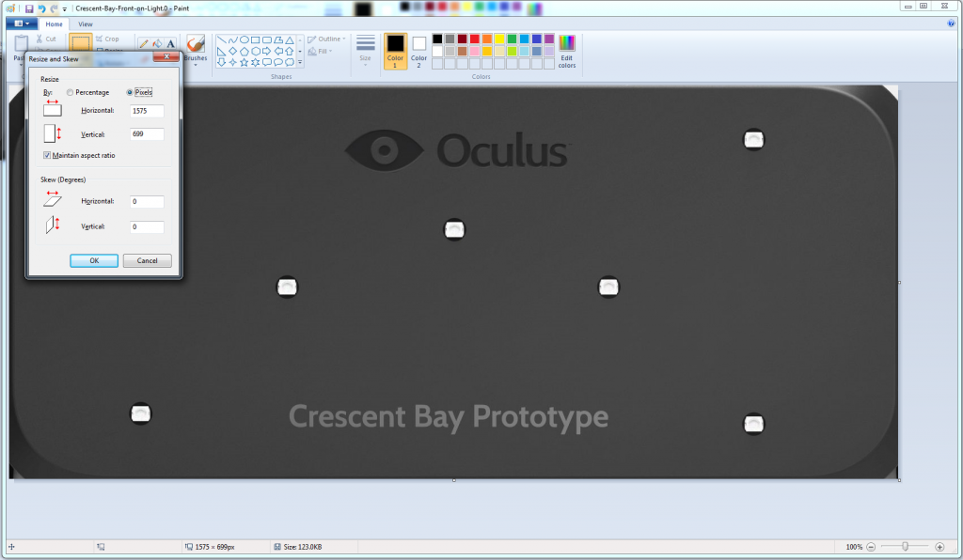Choose the green palette swatch
Screen dimensions: 963x560
point(512,39)
